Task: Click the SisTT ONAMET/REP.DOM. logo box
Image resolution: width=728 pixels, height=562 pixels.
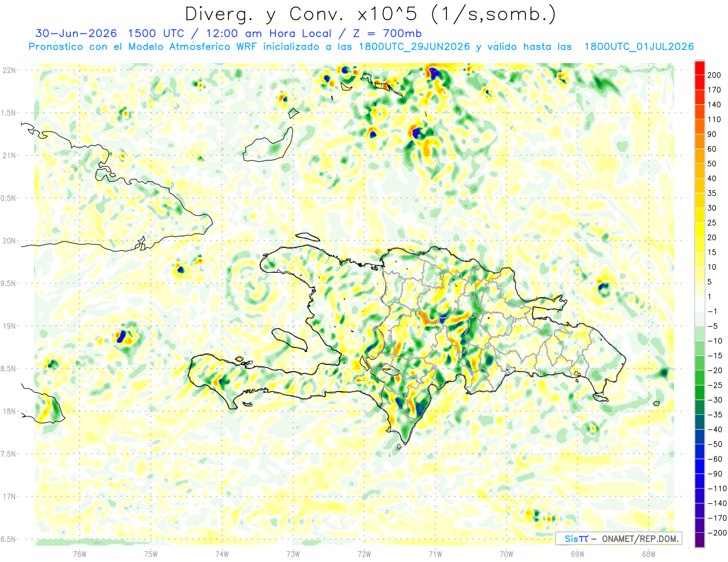Action: pyautogui.click(x=618, y=538)
